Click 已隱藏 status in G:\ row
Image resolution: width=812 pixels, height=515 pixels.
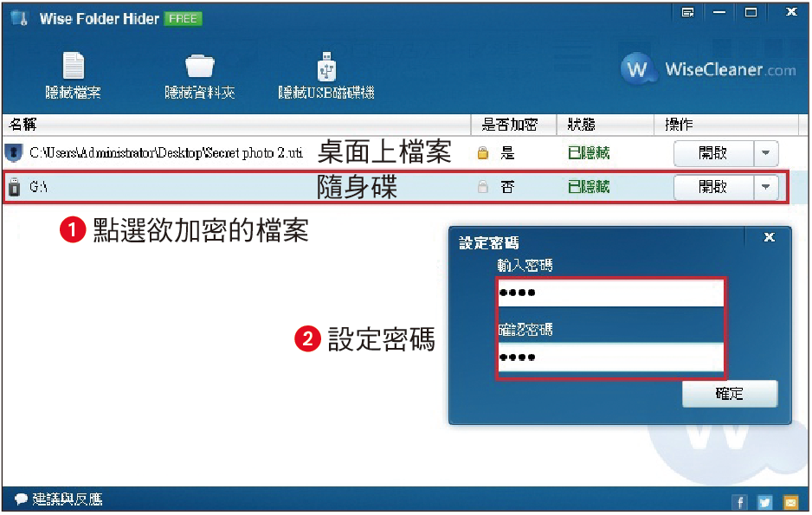coord(589,187)
